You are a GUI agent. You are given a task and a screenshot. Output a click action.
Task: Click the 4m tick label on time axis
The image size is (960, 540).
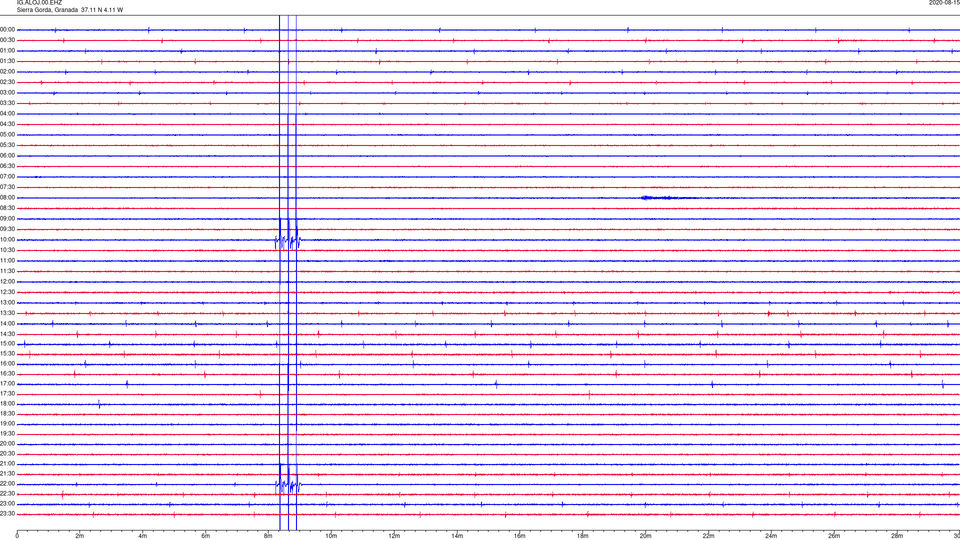(143, 536)
